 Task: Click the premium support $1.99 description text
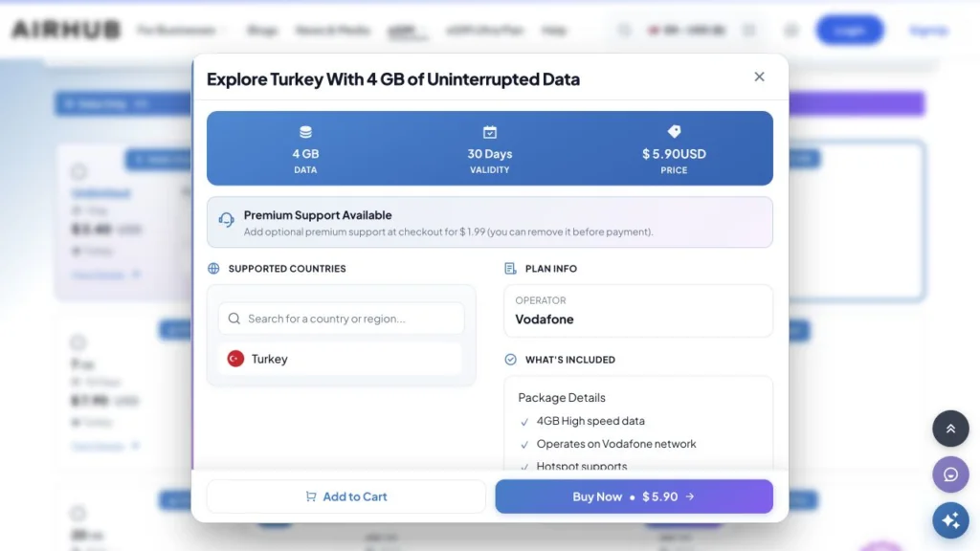click(x=448, y=231)
